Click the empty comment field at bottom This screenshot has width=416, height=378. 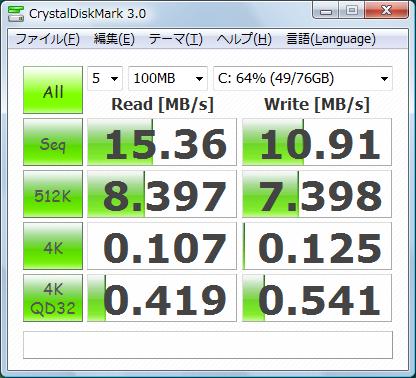pos(208,345)
